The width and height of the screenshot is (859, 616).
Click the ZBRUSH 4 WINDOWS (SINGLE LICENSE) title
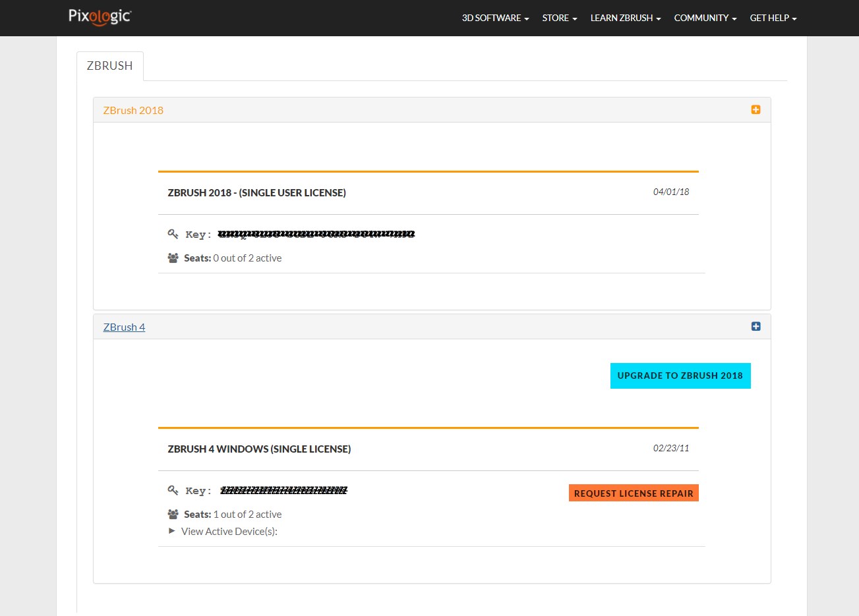tap(259, 449)
